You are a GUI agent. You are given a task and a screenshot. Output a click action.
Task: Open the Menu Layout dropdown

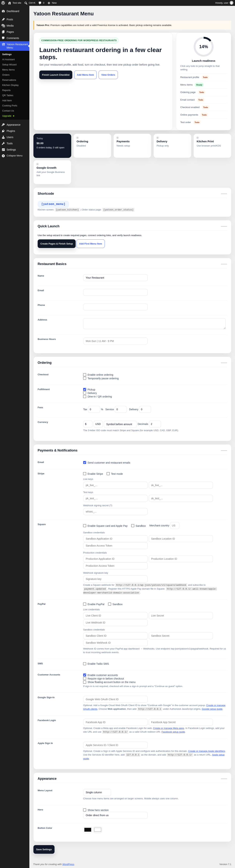97,792
